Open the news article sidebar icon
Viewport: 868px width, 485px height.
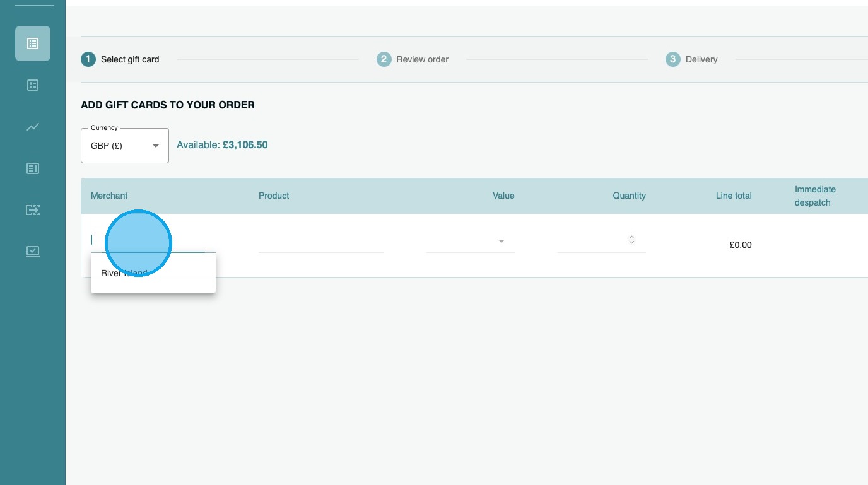click(33, 168)
